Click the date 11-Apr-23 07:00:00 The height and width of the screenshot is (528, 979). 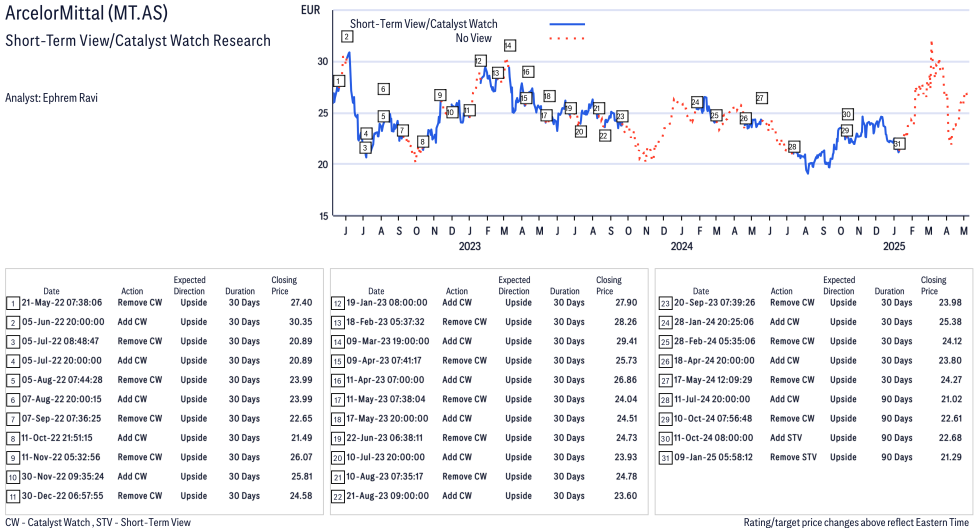[x=385, y=380]
